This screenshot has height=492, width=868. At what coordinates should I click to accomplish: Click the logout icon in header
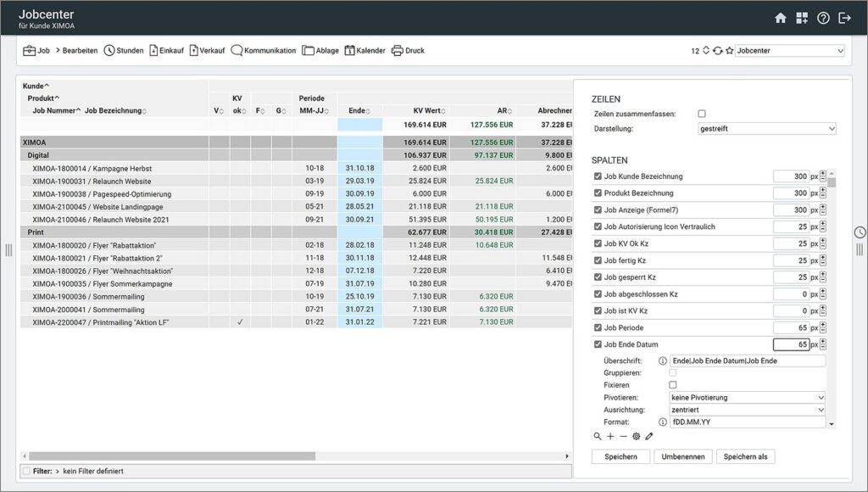tap(844, 18)
